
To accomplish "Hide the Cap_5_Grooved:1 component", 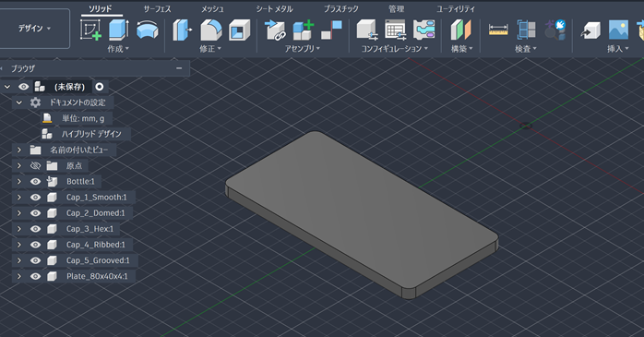I will pyautogui.click(x=35, y=260).
